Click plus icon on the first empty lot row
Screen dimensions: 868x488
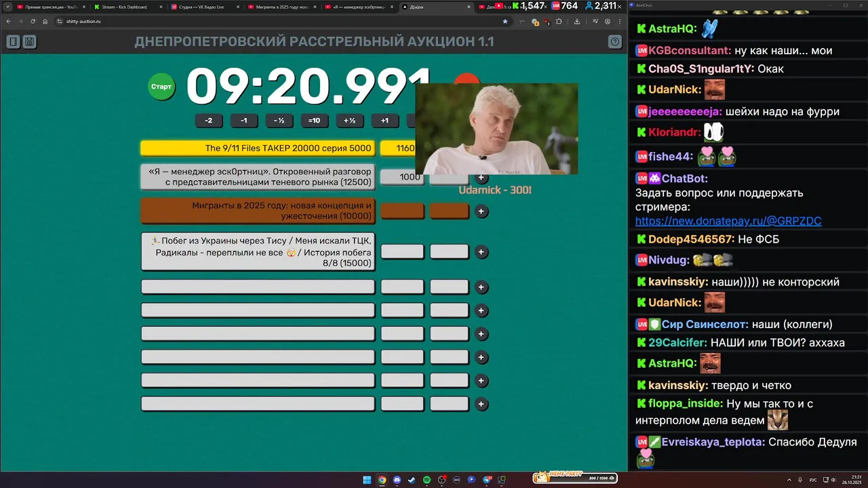481,287
